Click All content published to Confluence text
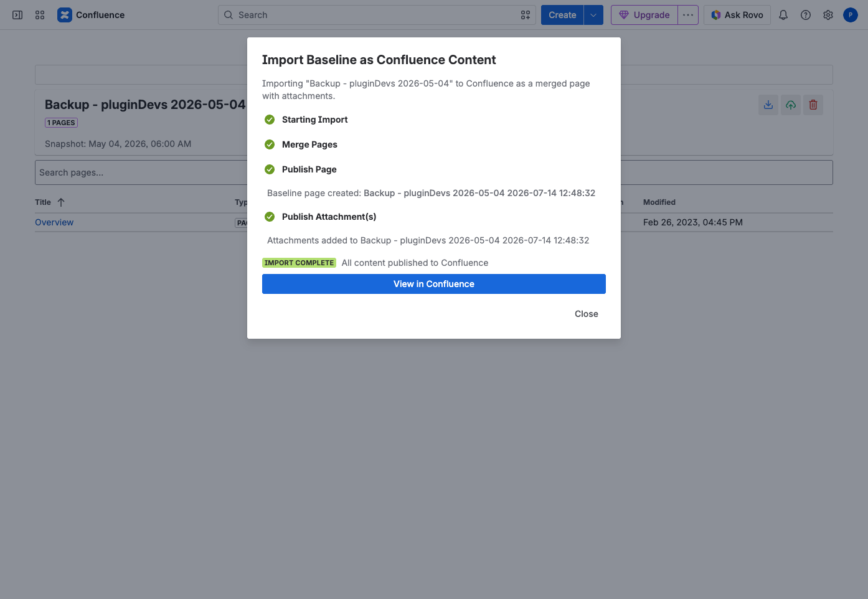The height and width of the screenshot is (599, 868). tap(415, 263)
